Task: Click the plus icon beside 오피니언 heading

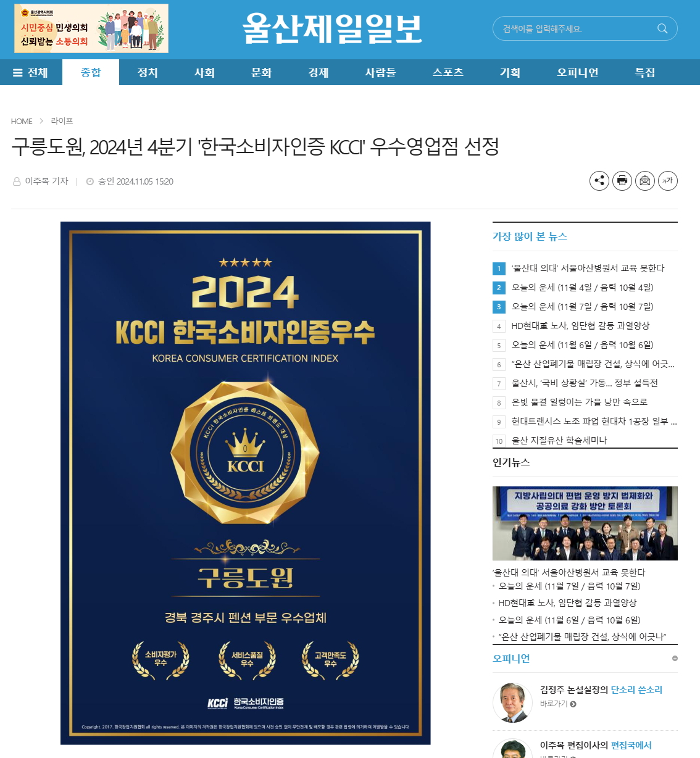Action: pyautogui.click(x=675, y=659)
